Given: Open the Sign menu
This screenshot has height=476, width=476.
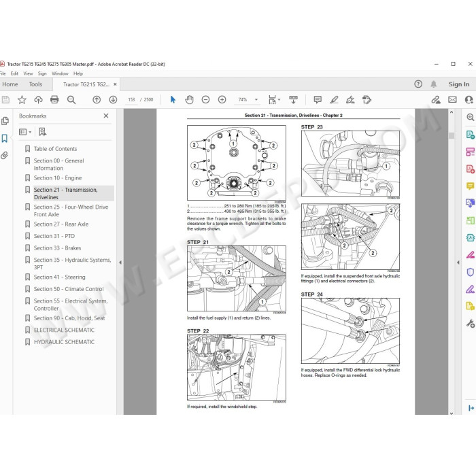Looking at the screenshot, I should [42, 73].
